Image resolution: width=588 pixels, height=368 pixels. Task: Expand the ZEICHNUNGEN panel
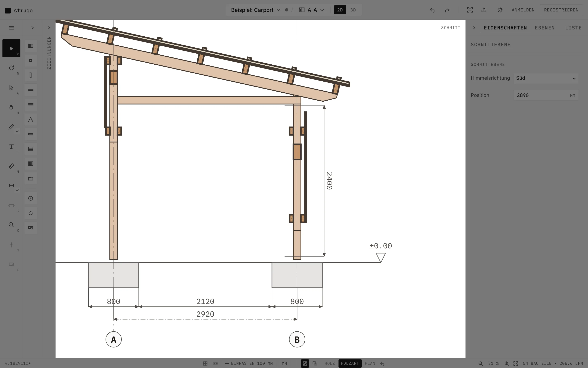pos(49,28)
